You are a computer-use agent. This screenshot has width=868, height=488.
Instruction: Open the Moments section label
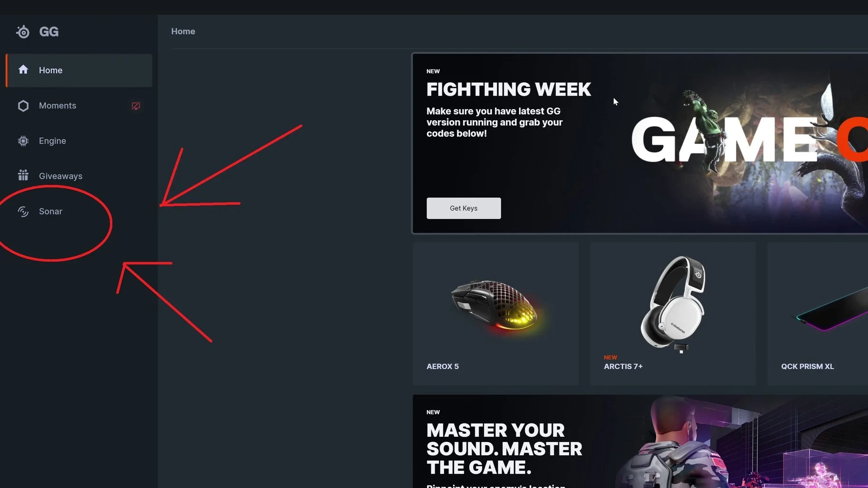pyautogui.click(x=58, y=105)
